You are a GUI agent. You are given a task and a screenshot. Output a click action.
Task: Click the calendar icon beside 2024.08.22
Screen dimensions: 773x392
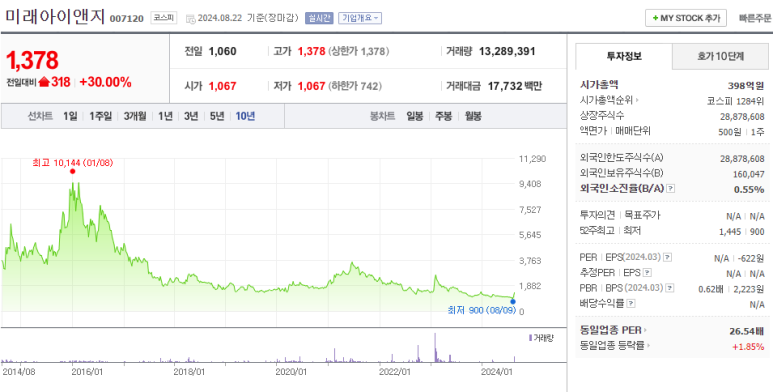tap(190, 19)
